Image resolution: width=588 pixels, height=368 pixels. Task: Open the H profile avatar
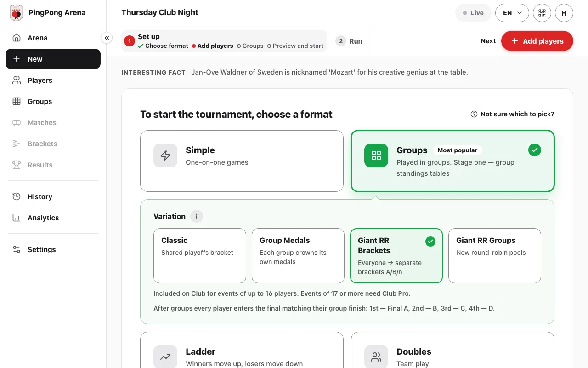(x=564, y=13)
